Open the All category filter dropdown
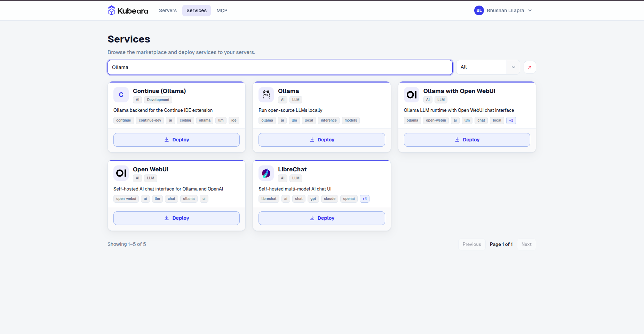This screenshot has width=644, height=334. 488,67
